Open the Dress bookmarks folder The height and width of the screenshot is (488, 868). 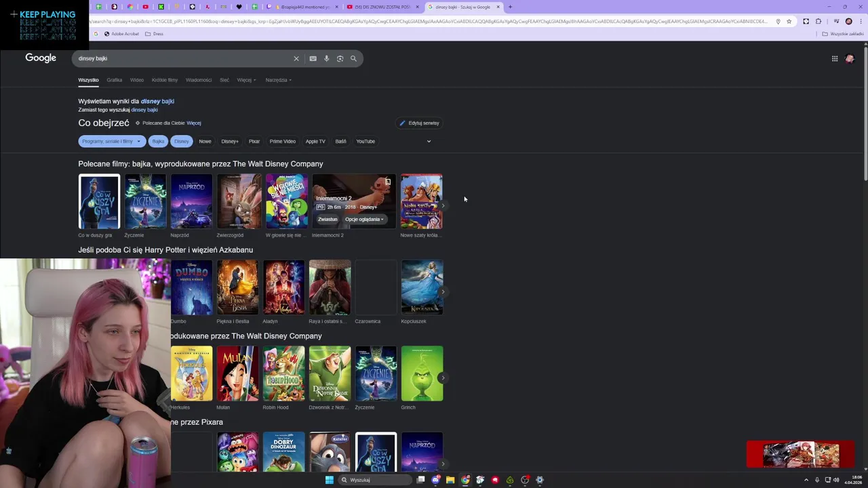155,33
